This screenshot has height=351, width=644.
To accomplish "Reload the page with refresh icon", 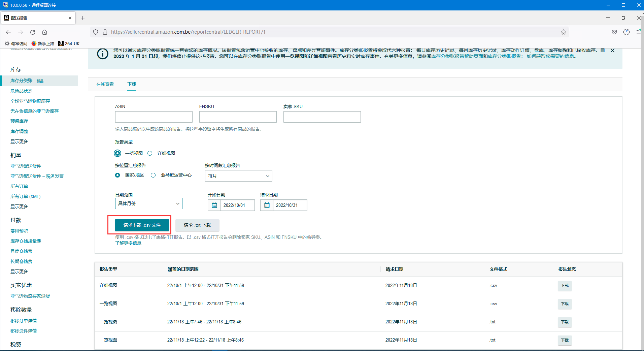I will tap(33, 32).
